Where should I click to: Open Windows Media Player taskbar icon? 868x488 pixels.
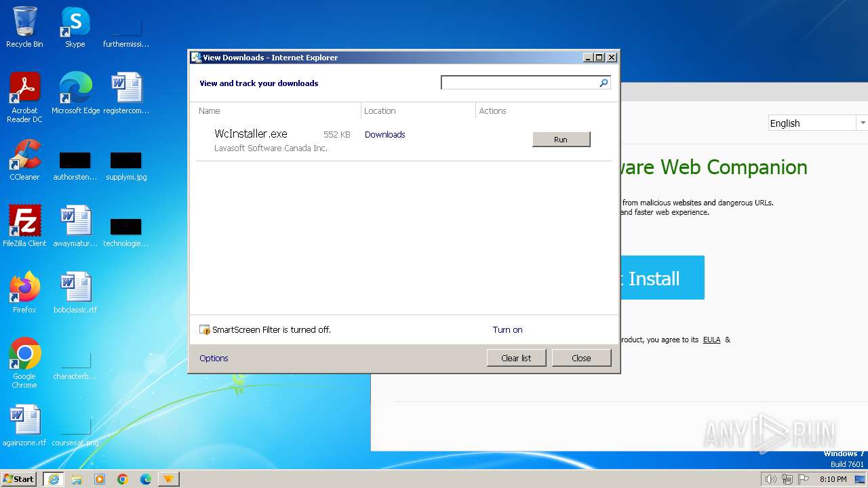(x=100, y=479)
